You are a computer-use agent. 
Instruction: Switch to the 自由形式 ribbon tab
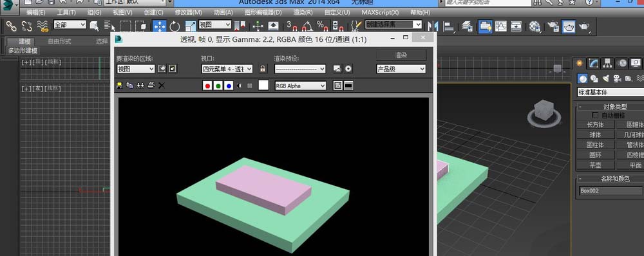[x=59, y=41]
